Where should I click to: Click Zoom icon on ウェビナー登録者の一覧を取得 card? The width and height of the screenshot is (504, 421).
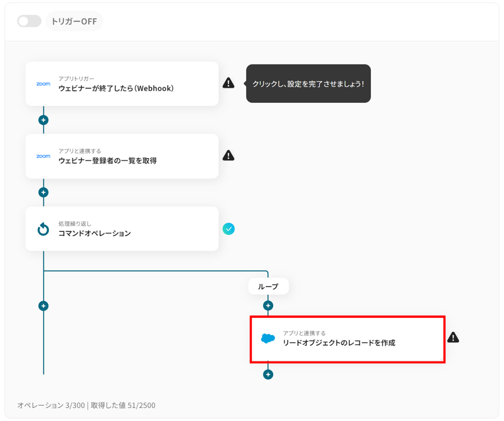tap(43, 156)
